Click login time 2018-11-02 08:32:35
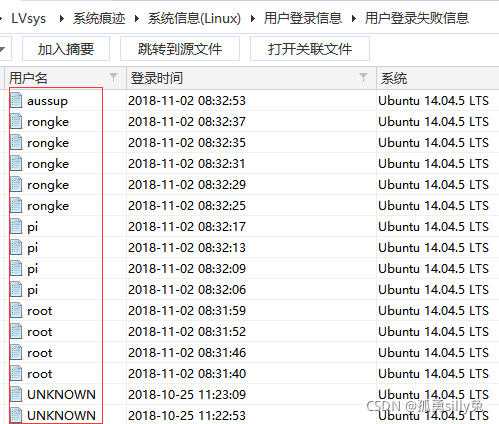The height and width of the screenshot is (424, 499). [187, 143]
